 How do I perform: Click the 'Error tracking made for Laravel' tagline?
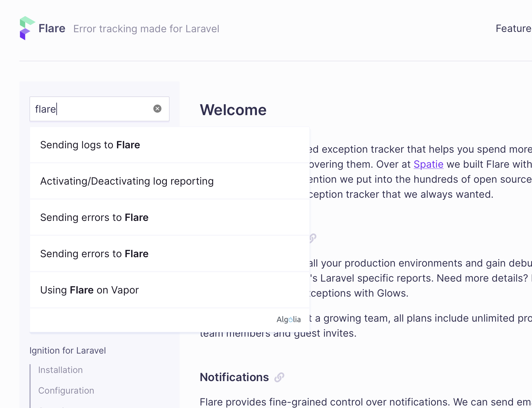pyautogui.click(x=146, y=29)
